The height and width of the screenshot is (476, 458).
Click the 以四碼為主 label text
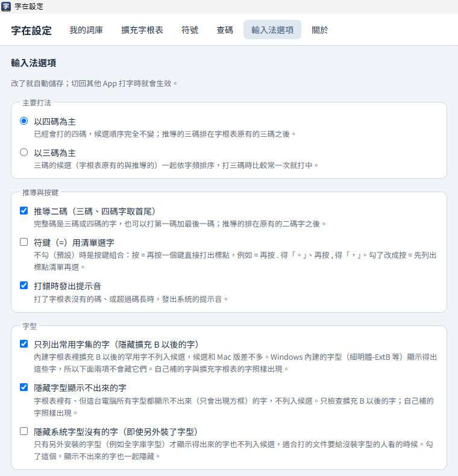[55, 122]
